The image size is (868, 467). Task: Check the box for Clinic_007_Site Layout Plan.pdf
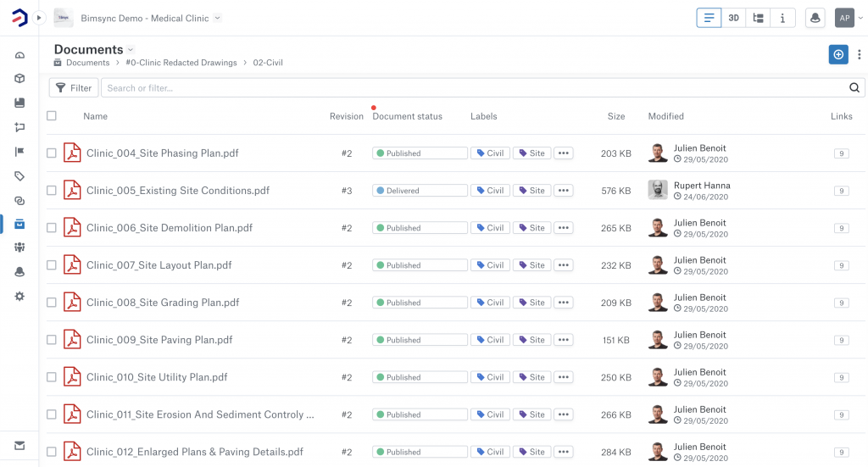(52, 265)
